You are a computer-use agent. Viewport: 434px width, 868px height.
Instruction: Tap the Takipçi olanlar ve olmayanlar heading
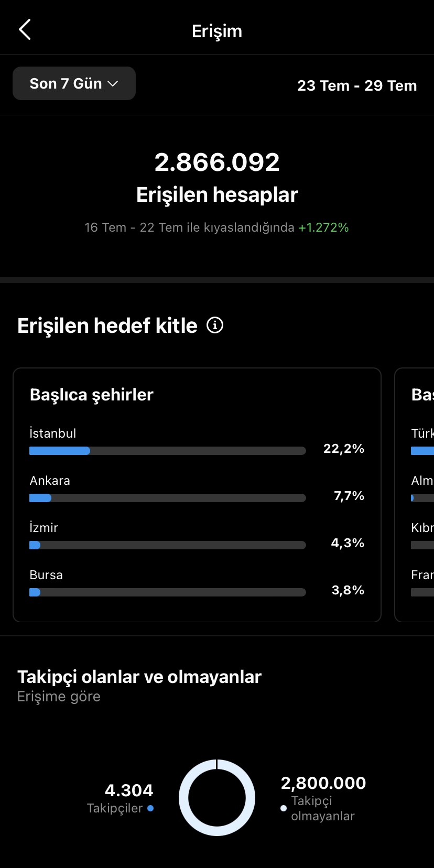point(139,677)
